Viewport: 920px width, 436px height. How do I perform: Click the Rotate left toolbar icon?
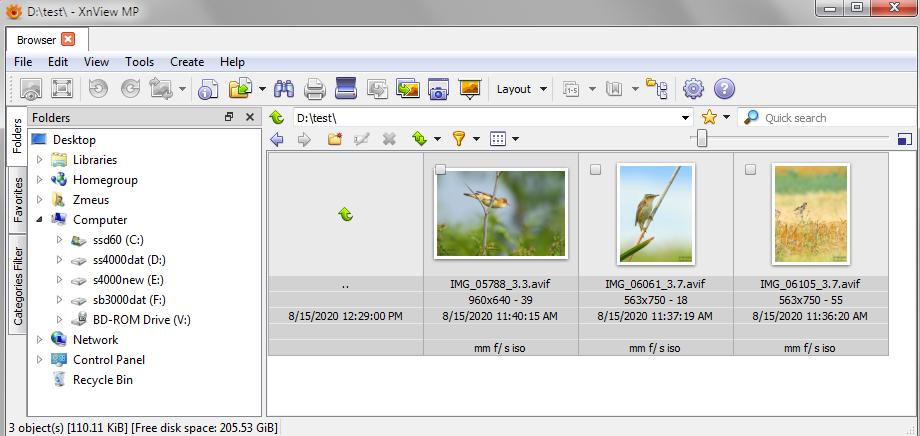pos(98,89)
